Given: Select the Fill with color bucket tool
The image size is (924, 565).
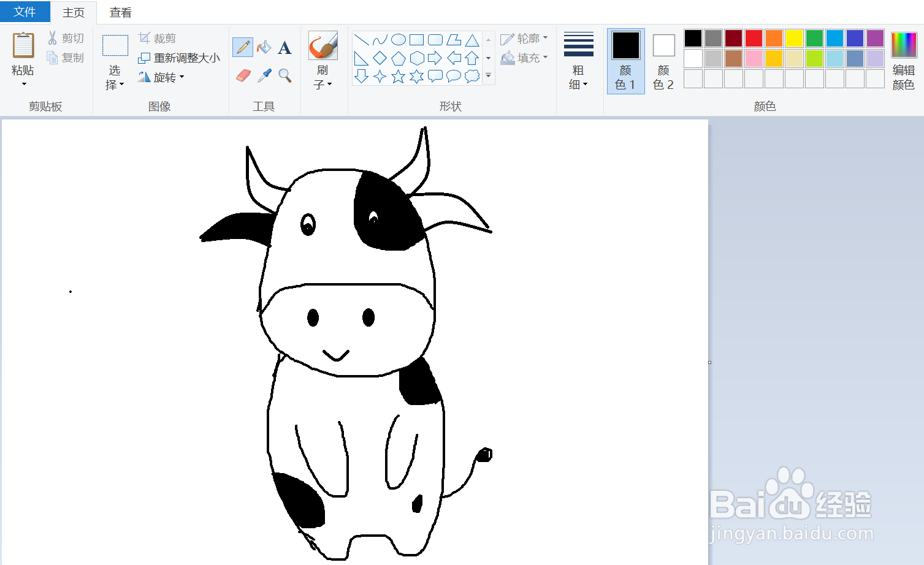Looking at the screenshot, I should pyautogui.click(x=263, y=47).
